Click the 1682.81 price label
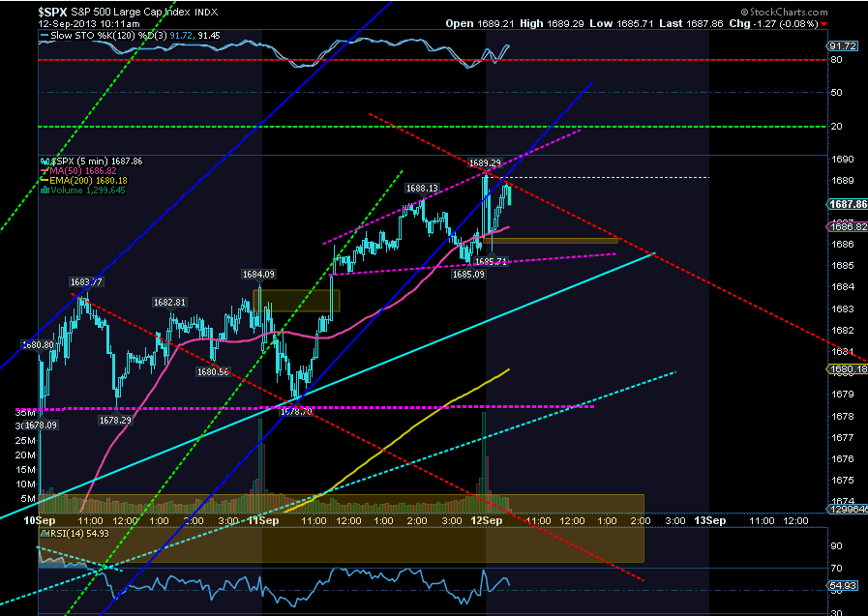Screen dimensions: 868x616 click(169, 303)
